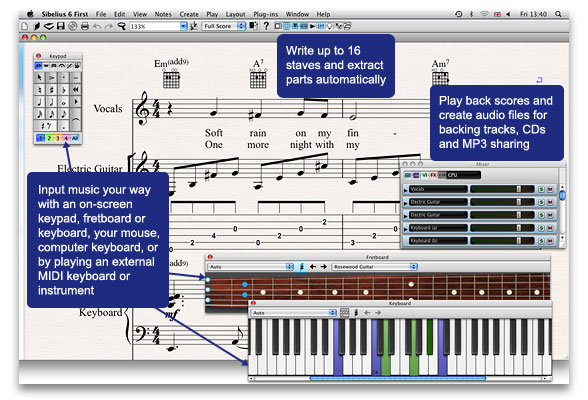This screenshot has height=400, width=588.
Task: Open the Plug-ins menu
Action: [266, 14]
